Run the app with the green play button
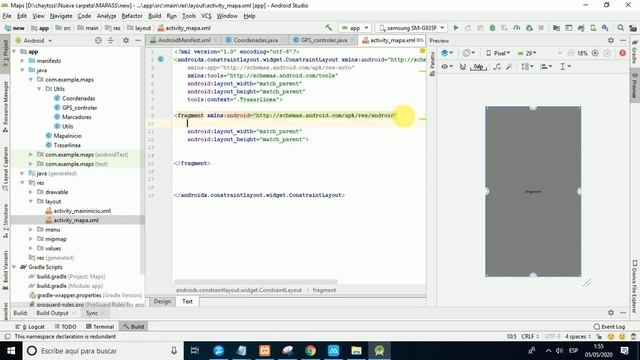Viewport: 640px width, 360px height. [x=456, y=28]
